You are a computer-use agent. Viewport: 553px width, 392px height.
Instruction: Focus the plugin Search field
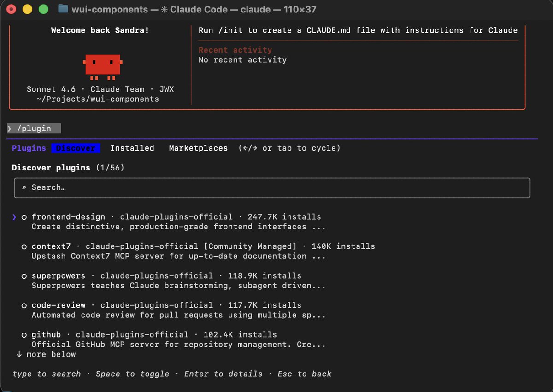click(x=272, y=188)
